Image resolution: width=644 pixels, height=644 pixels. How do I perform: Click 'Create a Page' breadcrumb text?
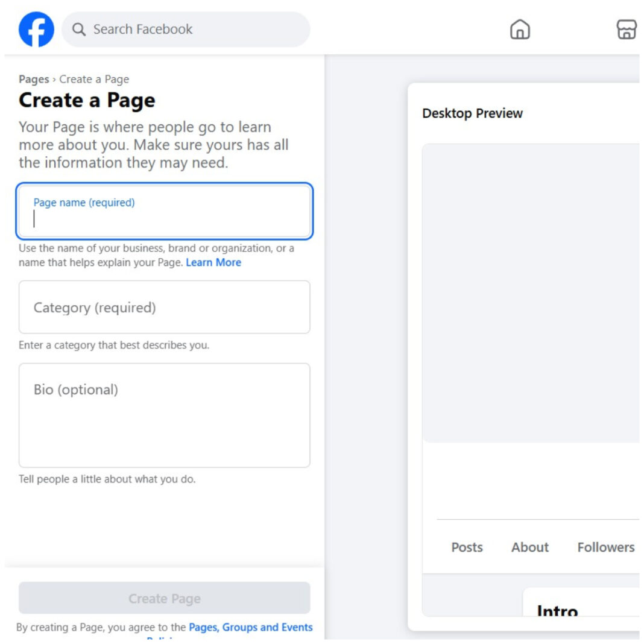pyautogui.click(x=94, y=79)
